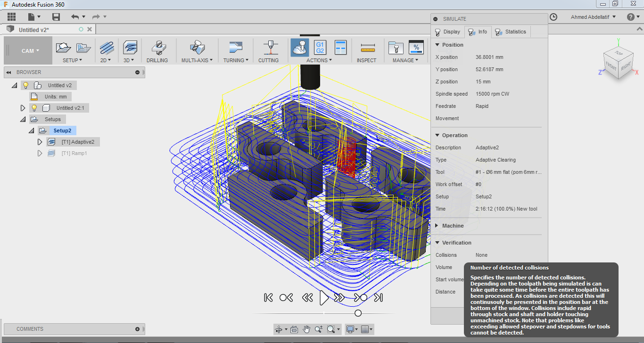Open the MANAGE dropdown menu

coord(405,60)
